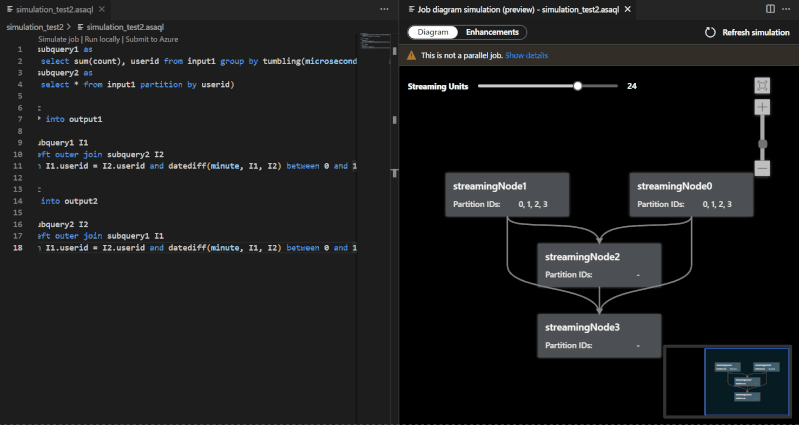Click the Streaming Units slider handle

click(577, 86)
